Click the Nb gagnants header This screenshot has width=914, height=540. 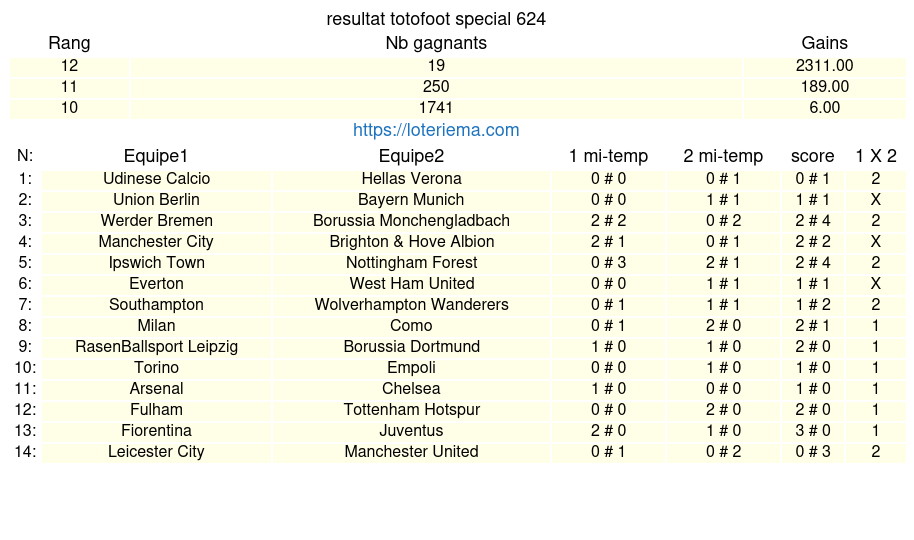[x=436, y=43]
